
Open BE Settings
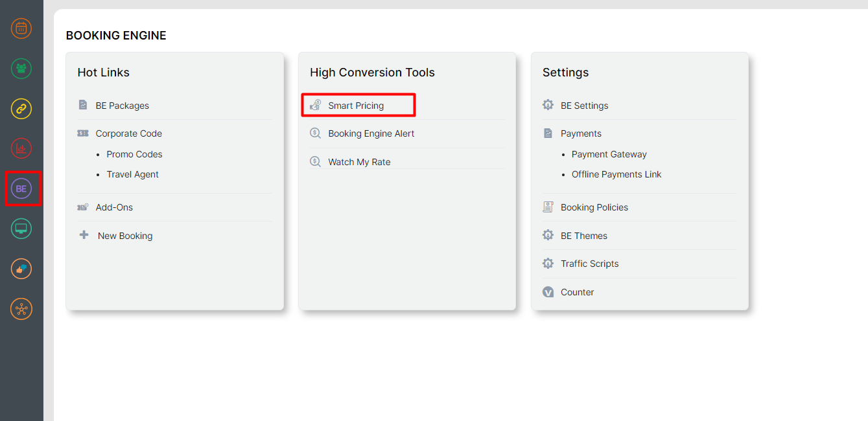coord(584,106)
